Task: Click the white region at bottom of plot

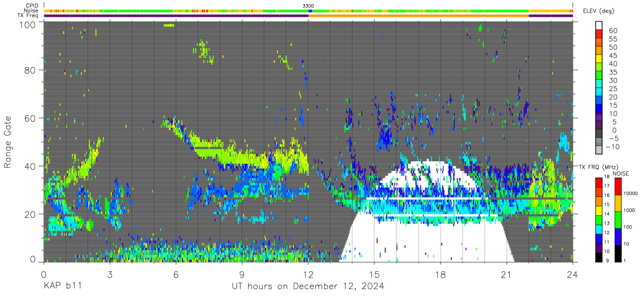Action: click(427, 241)
